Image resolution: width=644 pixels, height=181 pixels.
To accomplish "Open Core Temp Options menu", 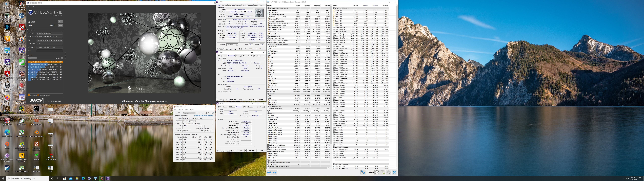I will [x=181, y=109].
